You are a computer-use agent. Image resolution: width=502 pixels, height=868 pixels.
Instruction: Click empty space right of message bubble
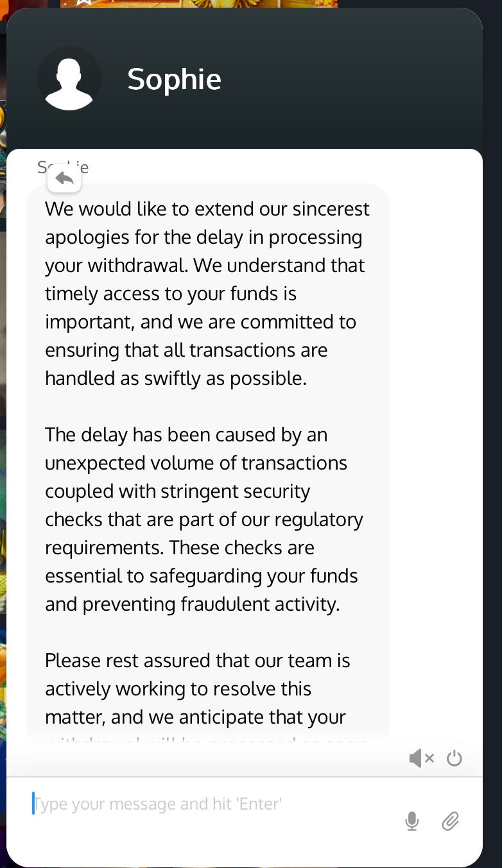435,449
